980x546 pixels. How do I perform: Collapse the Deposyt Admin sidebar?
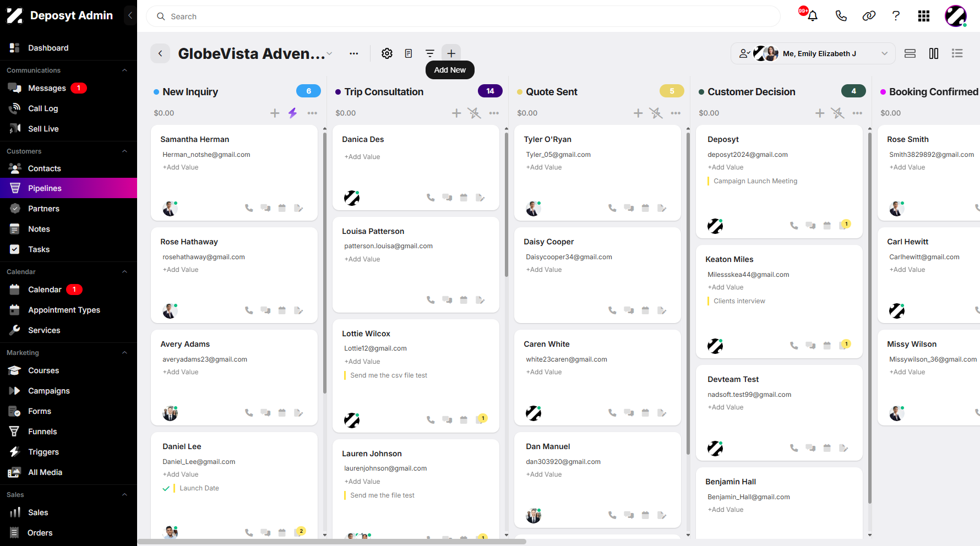click(x=130, y=15)
